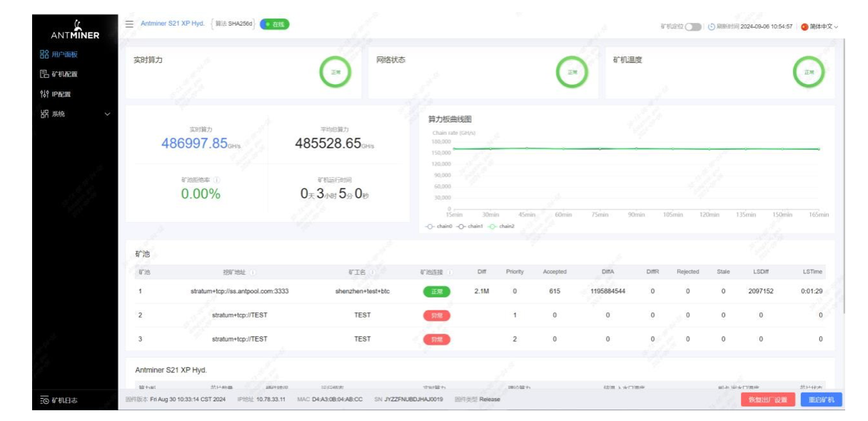Click the 矿工名 column info icon
The width and height of the screenshot is (868, 421).
pos(373,272)
